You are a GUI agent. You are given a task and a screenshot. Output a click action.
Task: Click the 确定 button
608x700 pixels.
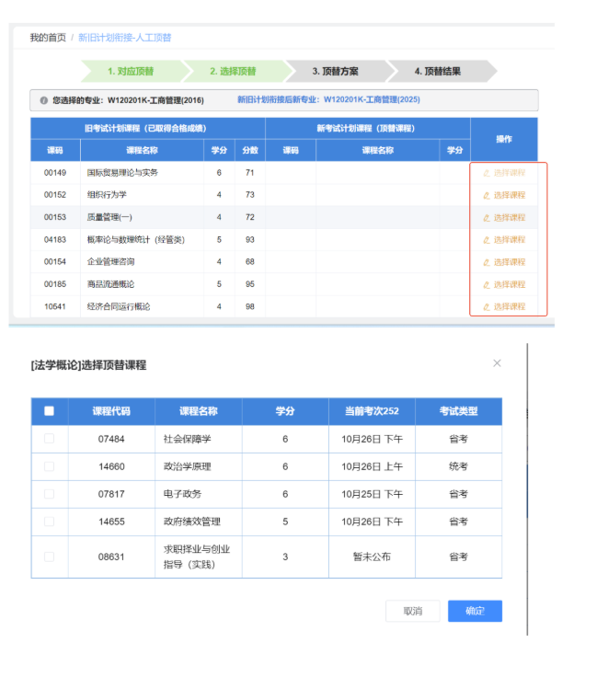[x=475, y=611]
